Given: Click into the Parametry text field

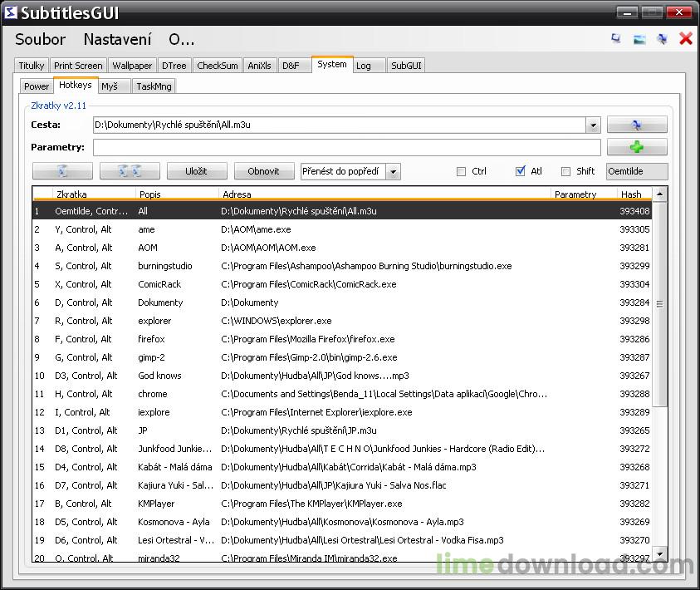Looking at the screenshot, I should tap(346, 147).
